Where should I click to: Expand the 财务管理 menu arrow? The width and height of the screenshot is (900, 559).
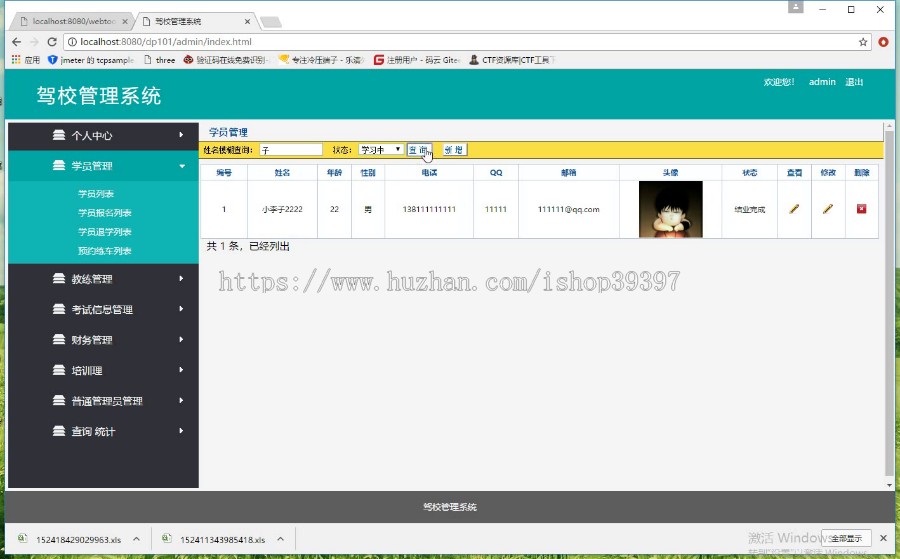coord(181,339)
